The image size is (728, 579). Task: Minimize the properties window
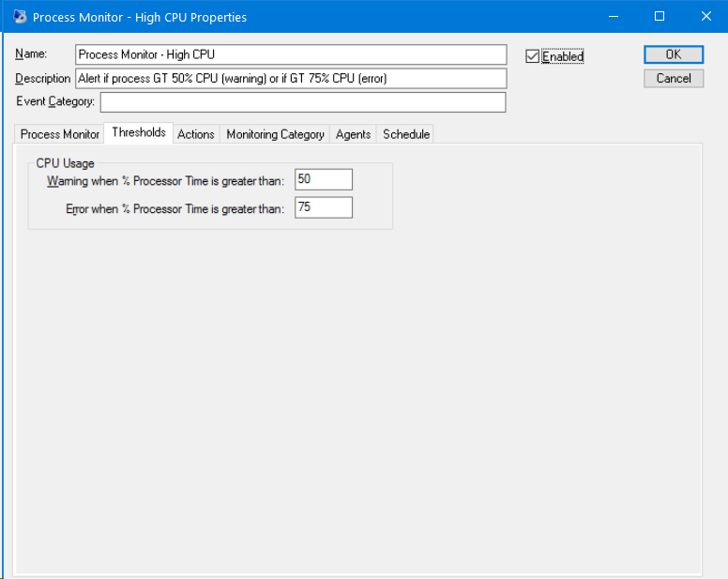(x=614, y=17)
